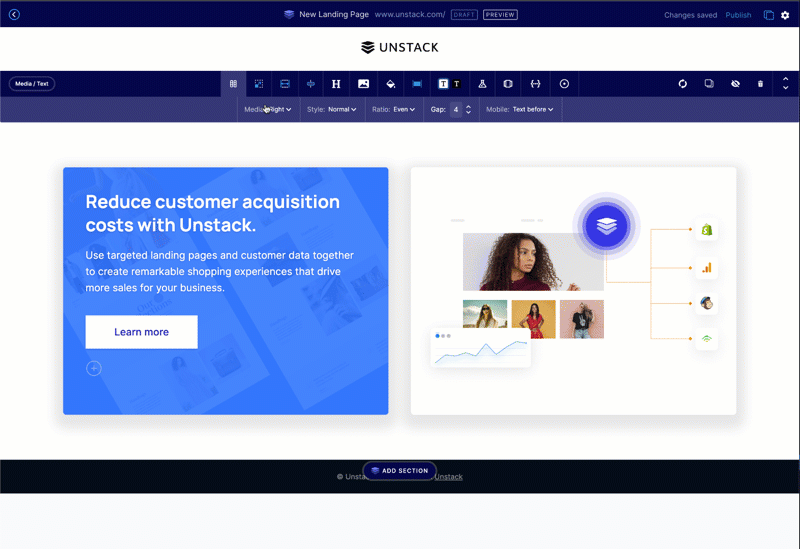Click Publish in the top bar
Viewport: 800px width, 549px height.
coord(738,15)
